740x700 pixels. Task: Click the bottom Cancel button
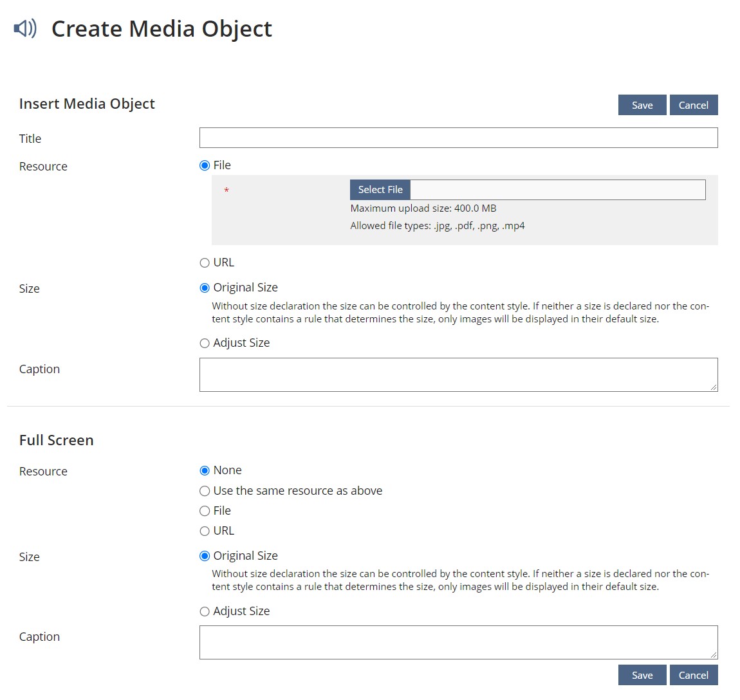(693, 675)
